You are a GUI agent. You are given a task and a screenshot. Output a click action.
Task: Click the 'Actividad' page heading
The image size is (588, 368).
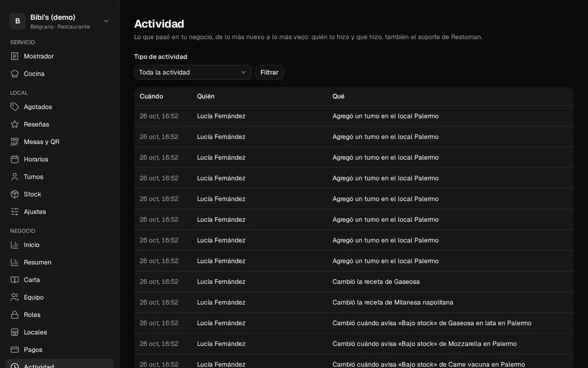pyautogui.click(x=159, y=24)
